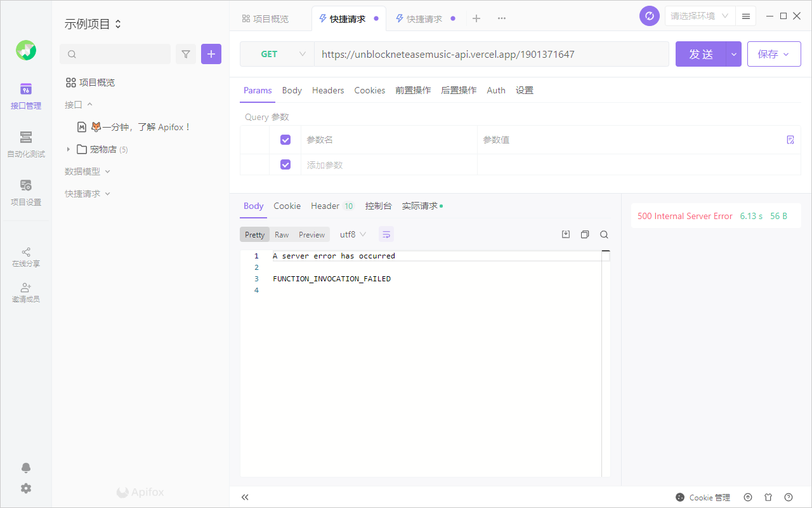
Task: Search within the response body
Action: pos(603,234)
